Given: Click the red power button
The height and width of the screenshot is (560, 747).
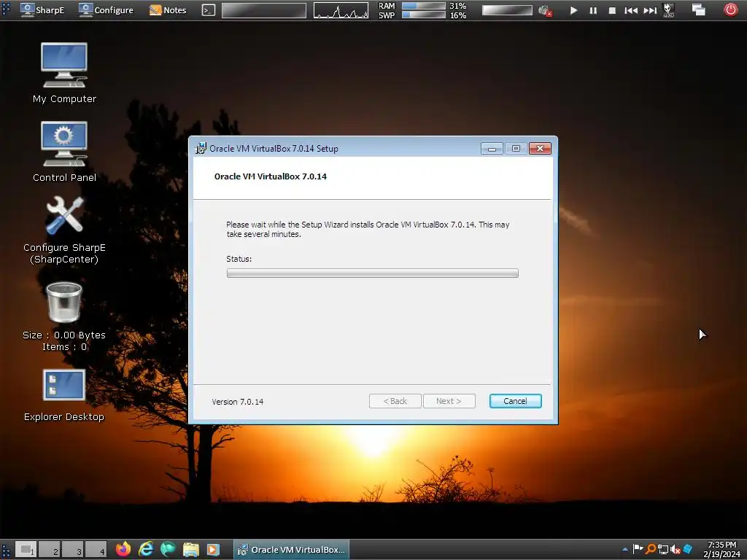Looking at the screenshot, I should (730, 9).
